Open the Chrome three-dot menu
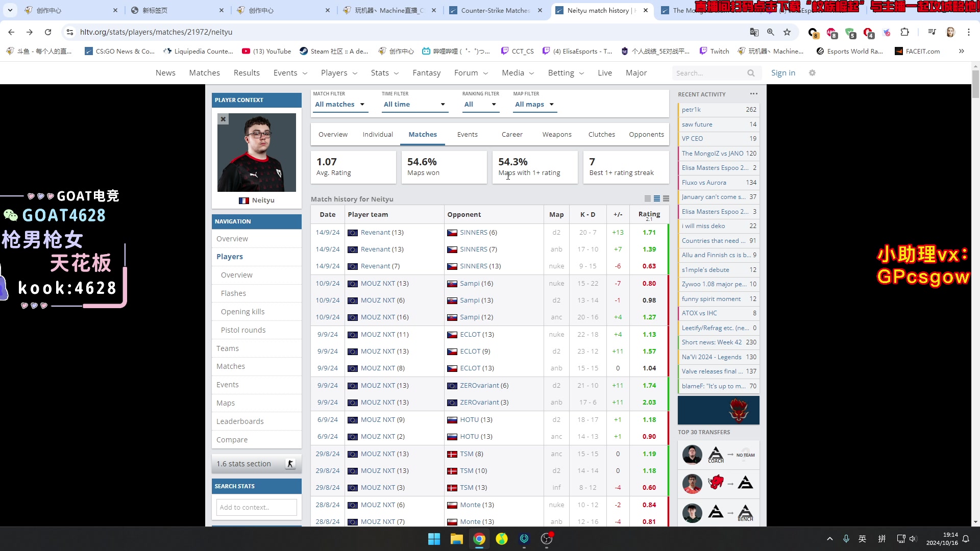This screenshot has height=551, width=980. tap(969, 32)
